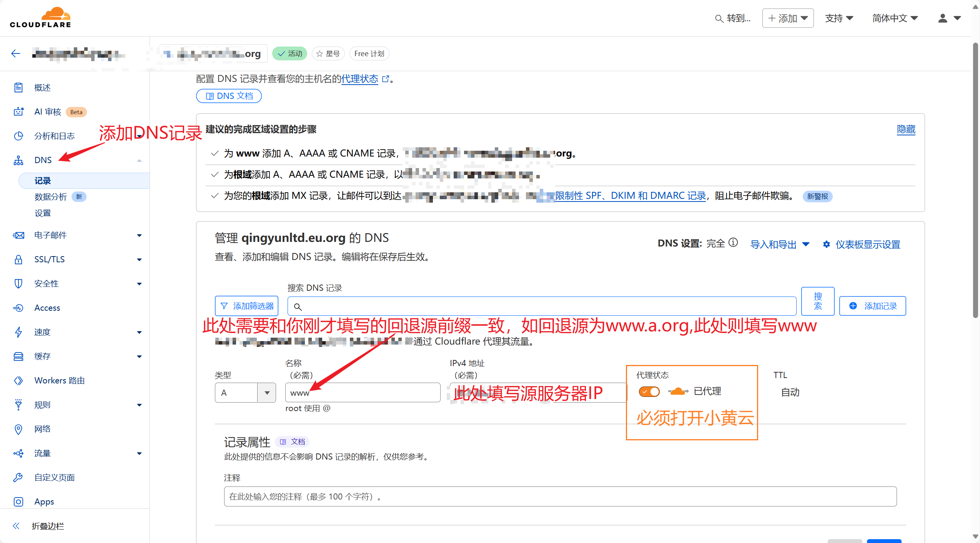
Task: Click the Apps icon
Action: click(x=18, y=502)
